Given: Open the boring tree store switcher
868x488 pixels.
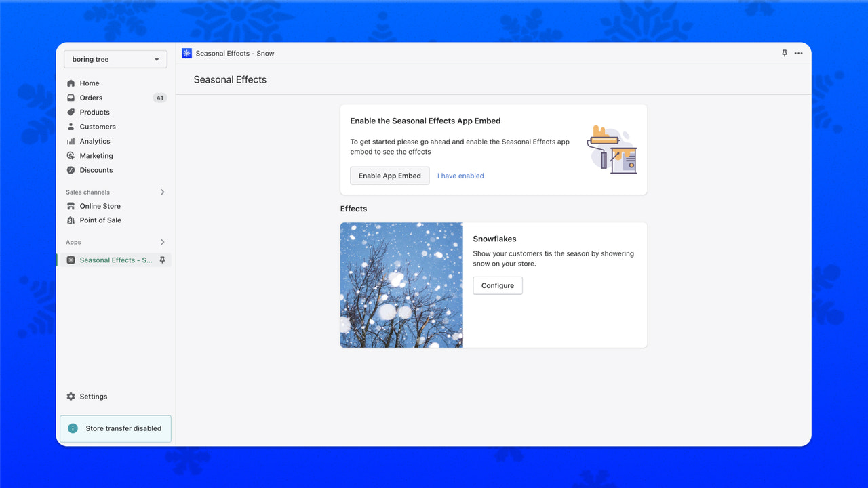Looking at the screenshot, I should click(115, 59).
